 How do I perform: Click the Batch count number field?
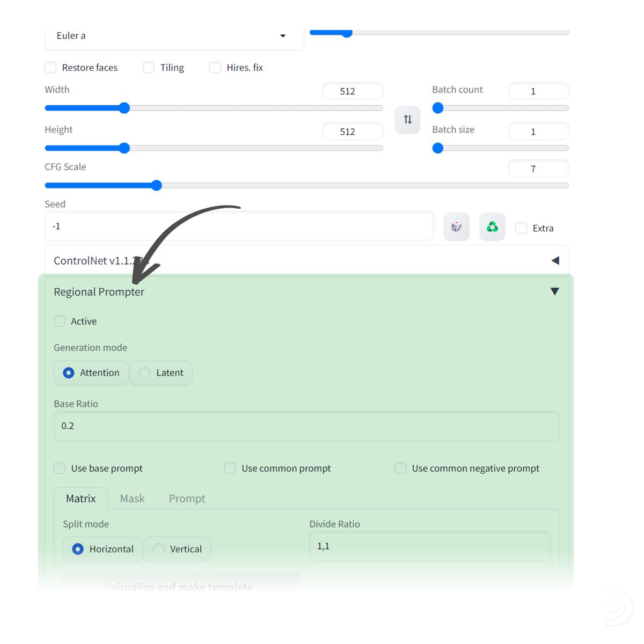pos(538,91)
